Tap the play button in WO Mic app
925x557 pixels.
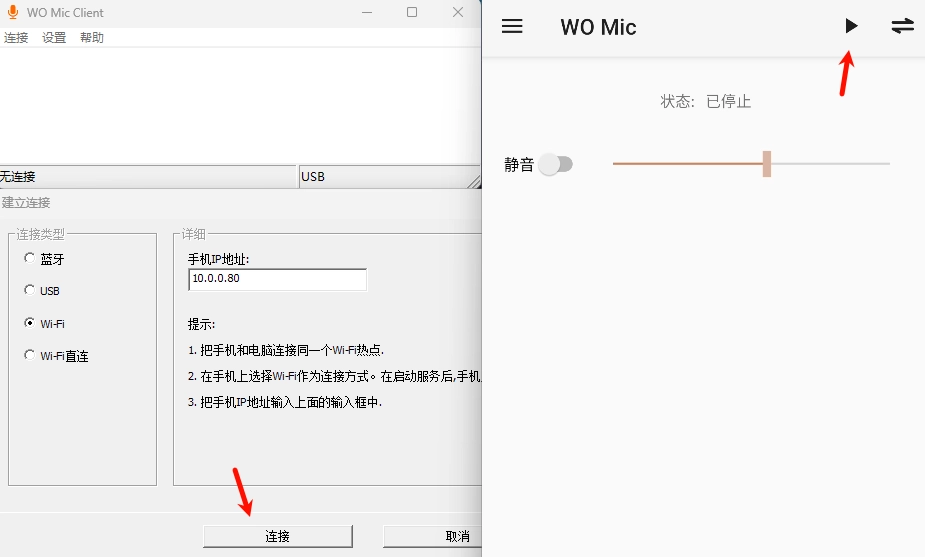coord(851,26)
